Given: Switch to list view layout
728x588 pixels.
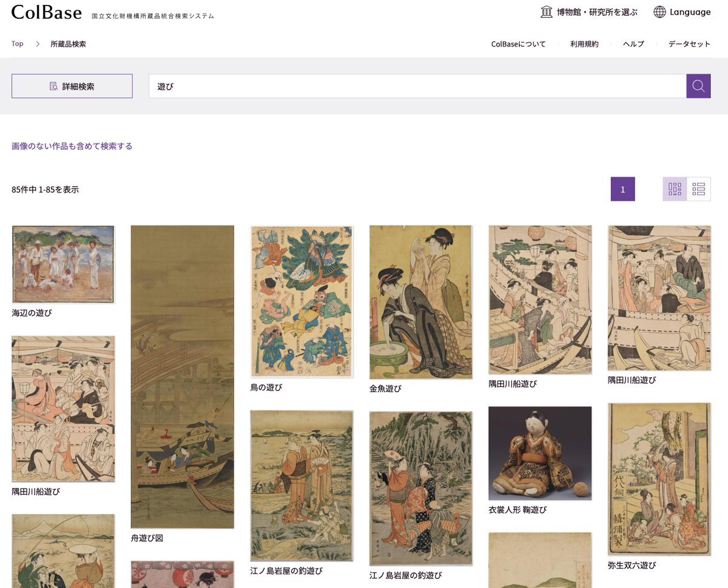Looking at the screenshot, I should point(699,189).
